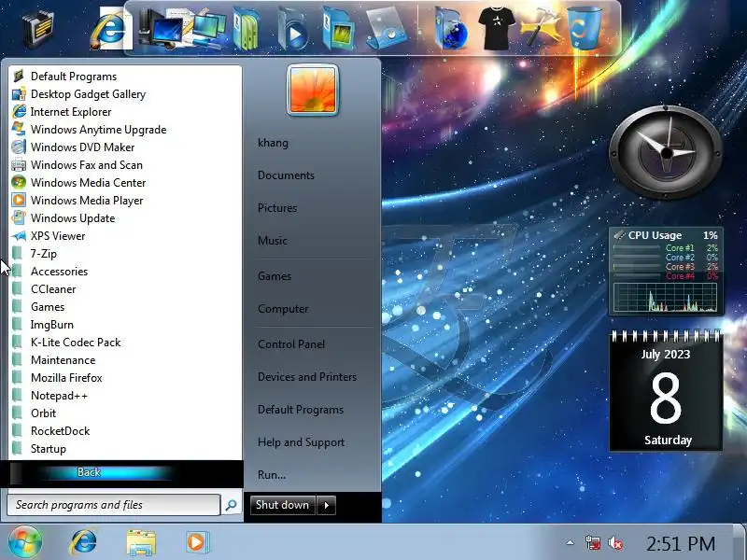Open Help and Support
747x560 pixels.
coord(301,442)
